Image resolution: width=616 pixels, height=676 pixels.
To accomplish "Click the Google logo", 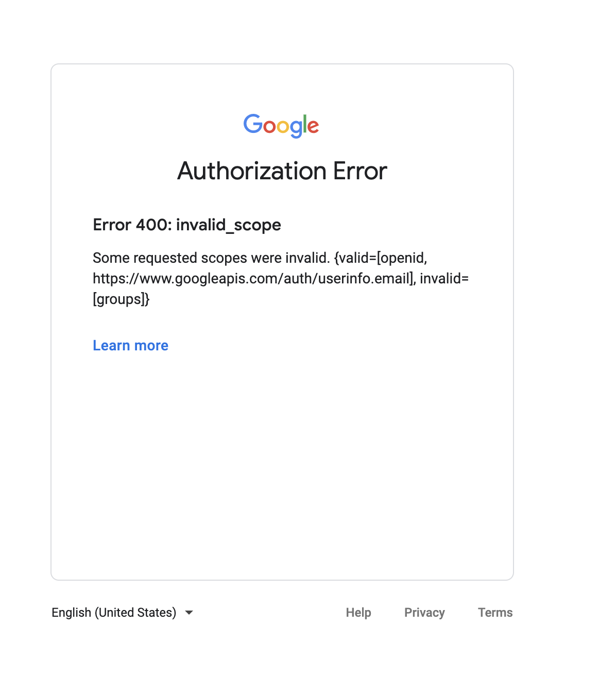I will (x=281, y=125).
